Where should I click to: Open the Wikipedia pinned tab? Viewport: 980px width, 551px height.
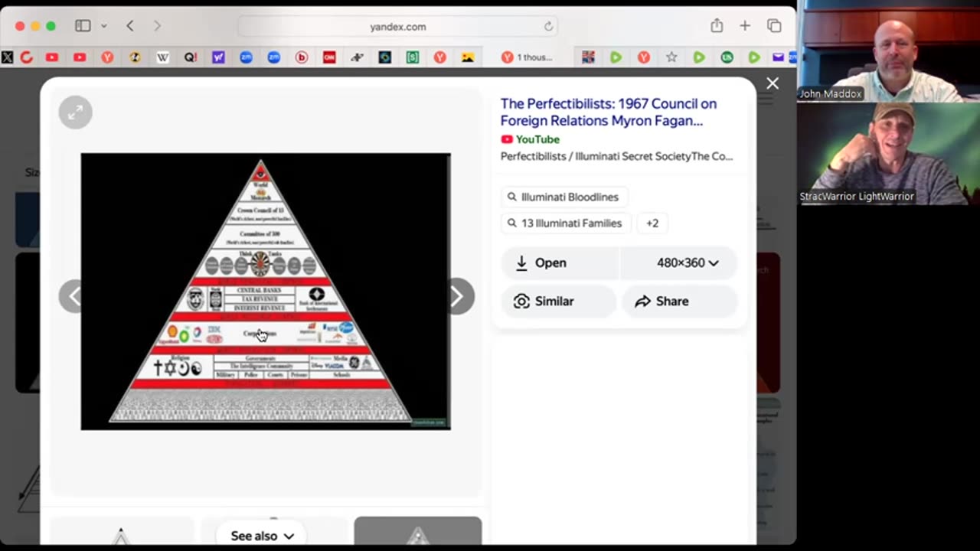[x=162, y=57]
